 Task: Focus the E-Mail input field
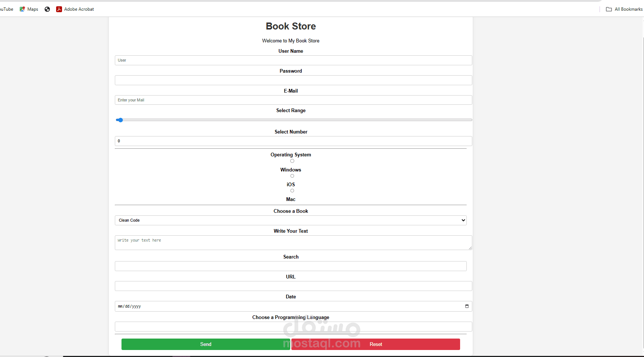pos(293,100)
